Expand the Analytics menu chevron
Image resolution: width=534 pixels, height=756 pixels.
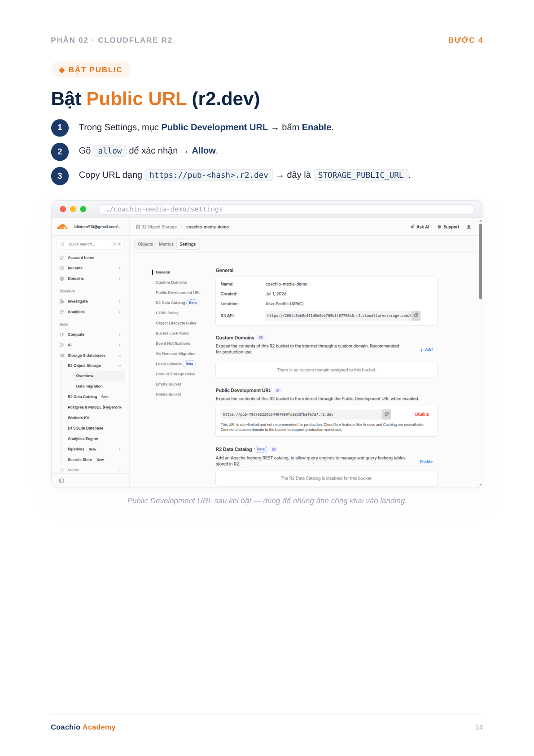(x=120, y=312)
